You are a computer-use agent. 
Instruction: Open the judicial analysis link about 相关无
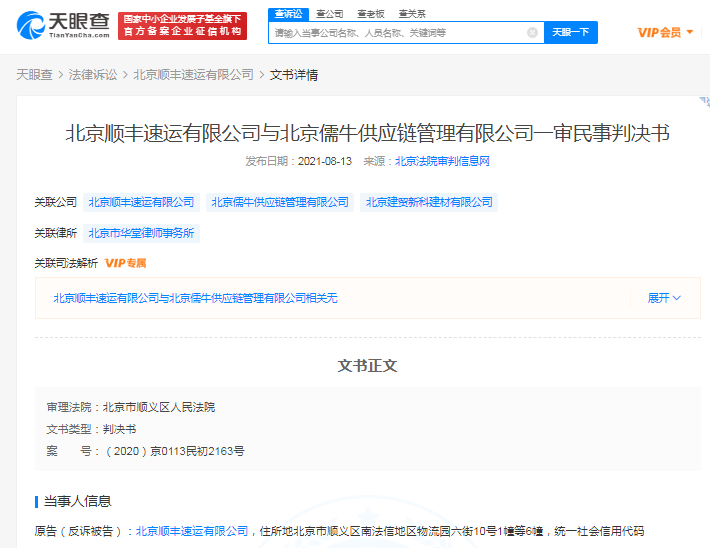pos(195,298)
